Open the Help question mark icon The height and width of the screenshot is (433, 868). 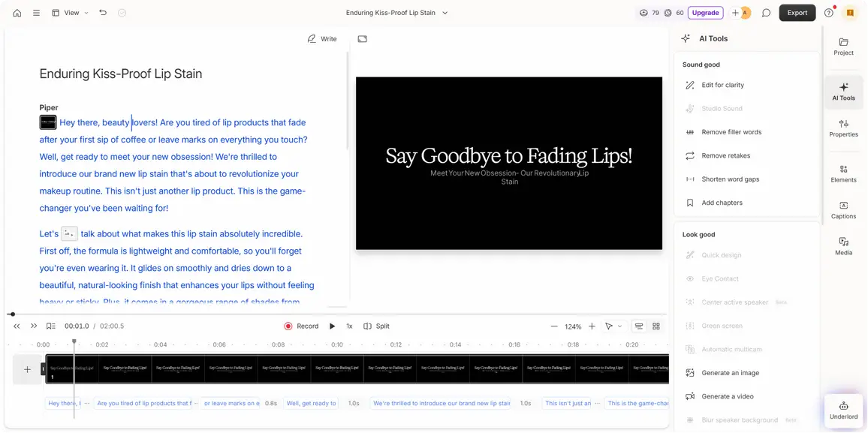829,13
